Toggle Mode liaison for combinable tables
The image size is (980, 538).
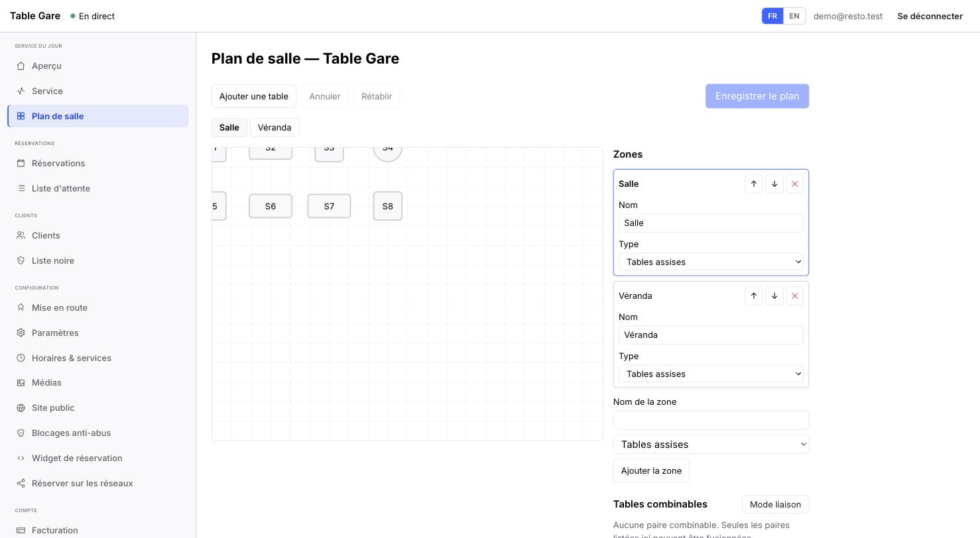775,505
